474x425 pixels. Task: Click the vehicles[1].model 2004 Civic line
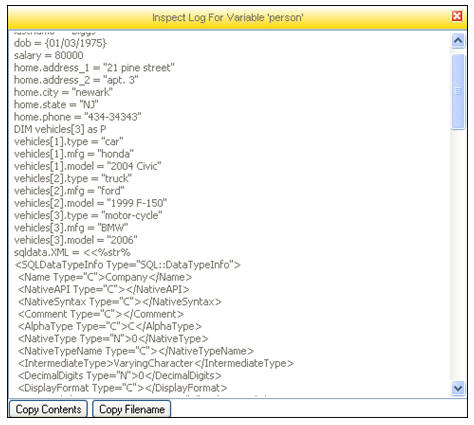(x=88, y=166)
